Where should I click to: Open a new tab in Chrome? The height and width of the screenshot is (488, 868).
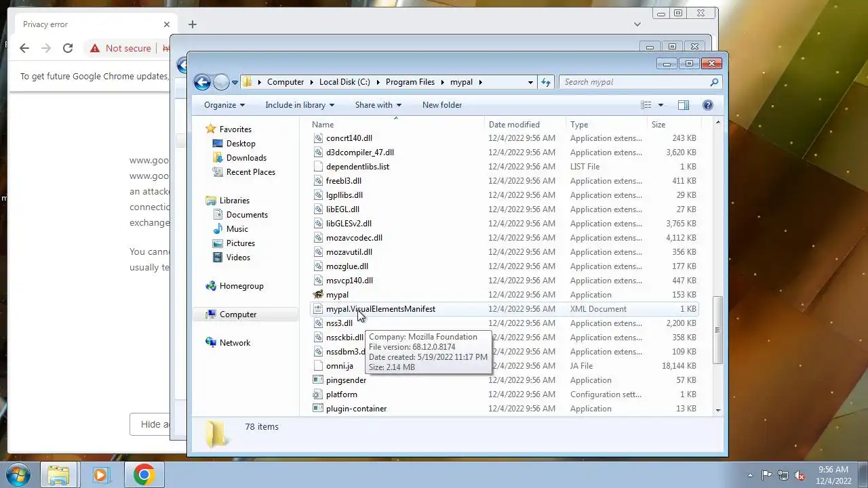193,24
